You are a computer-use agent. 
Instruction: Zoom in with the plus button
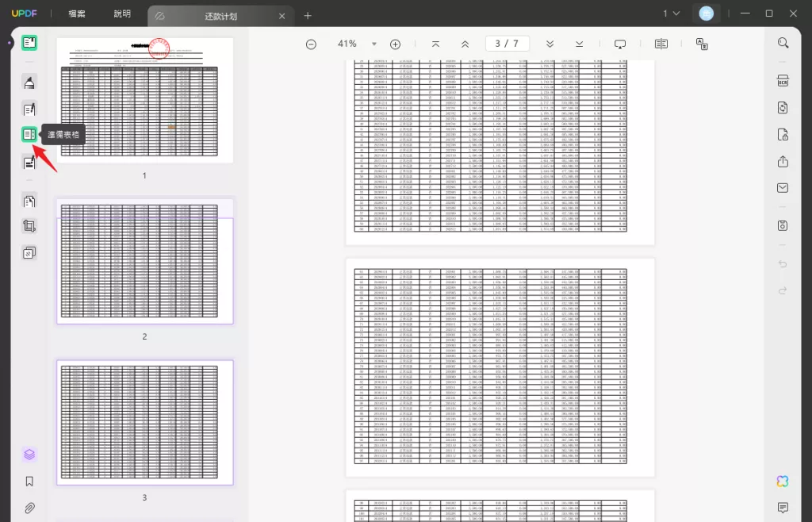click(395, 44)
